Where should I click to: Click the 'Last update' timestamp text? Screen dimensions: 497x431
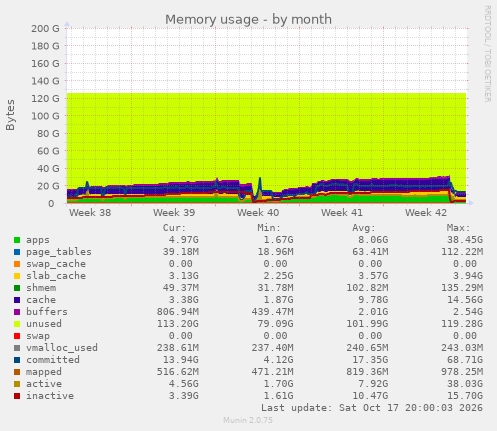[x=372, y=408]
